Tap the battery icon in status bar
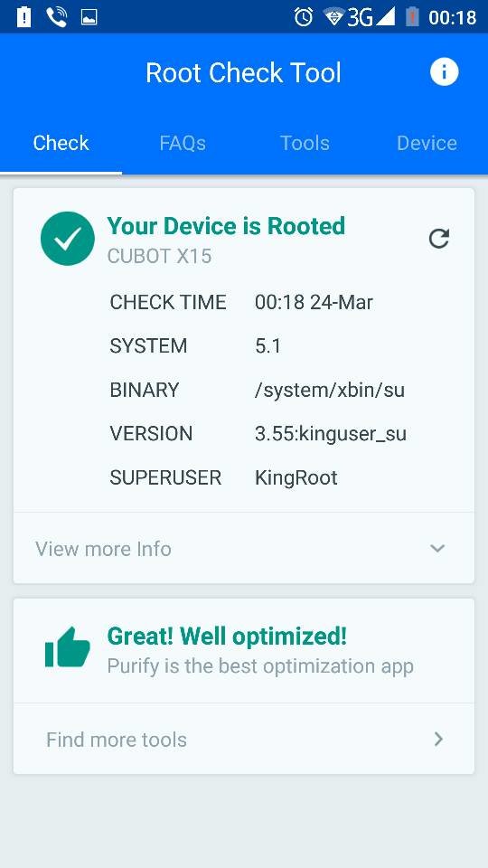 click(412, 17)
